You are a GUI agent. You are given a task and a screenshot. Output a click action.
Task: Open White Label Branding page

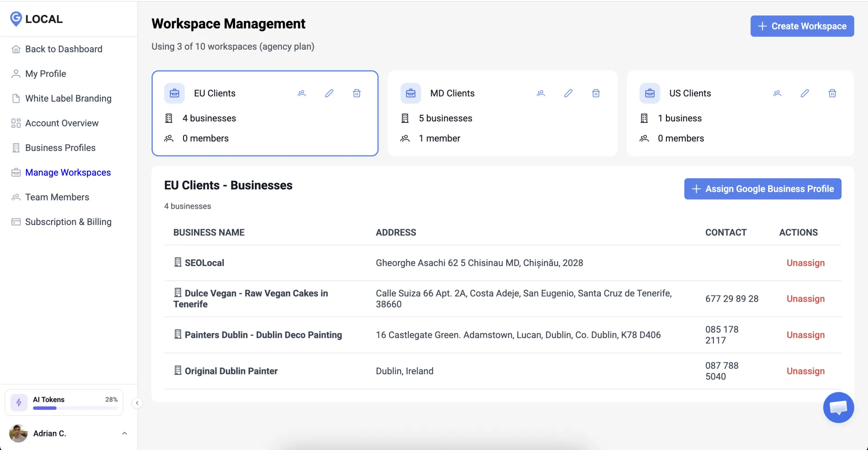[68, 98]
